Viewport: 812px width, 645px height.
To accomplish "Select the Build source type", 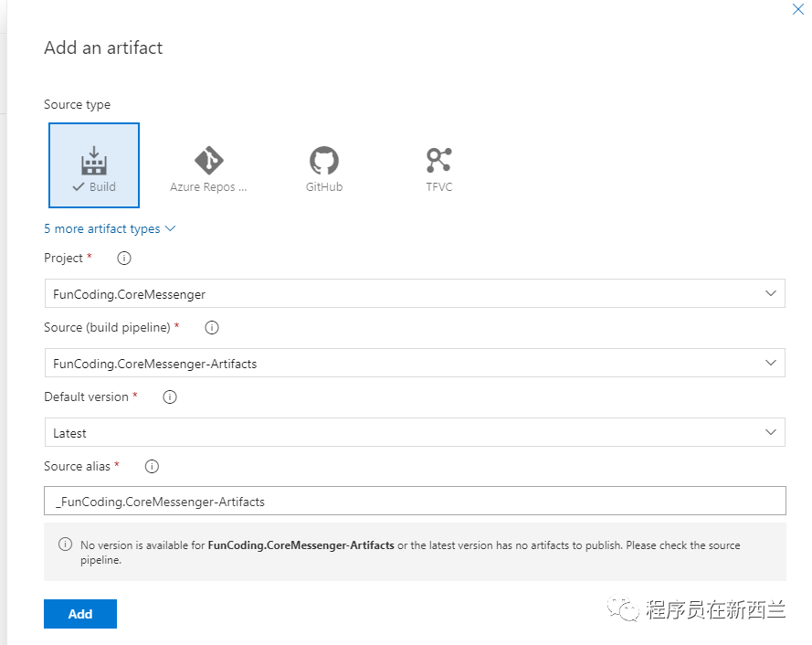I will tap(94, 165).
